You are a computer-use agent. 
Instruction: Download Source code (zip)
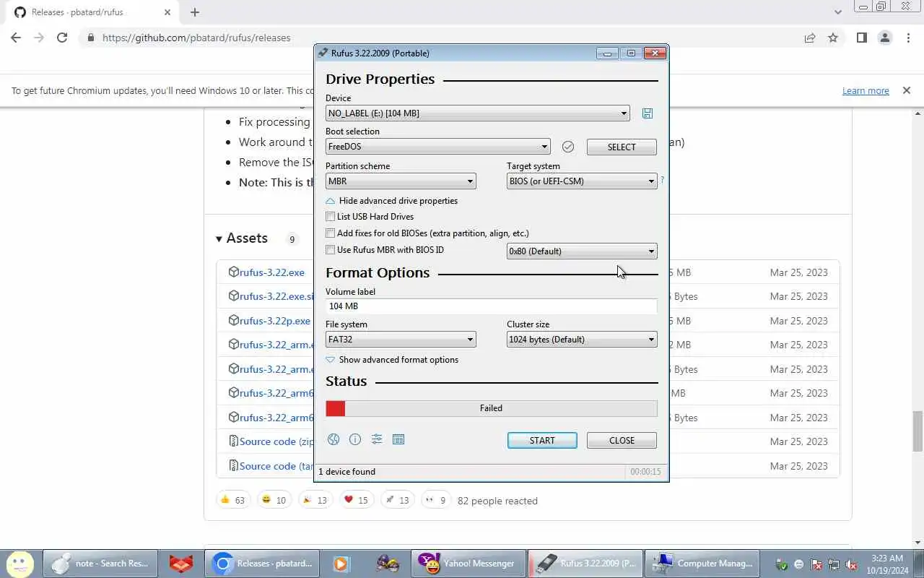coord(276,441)
